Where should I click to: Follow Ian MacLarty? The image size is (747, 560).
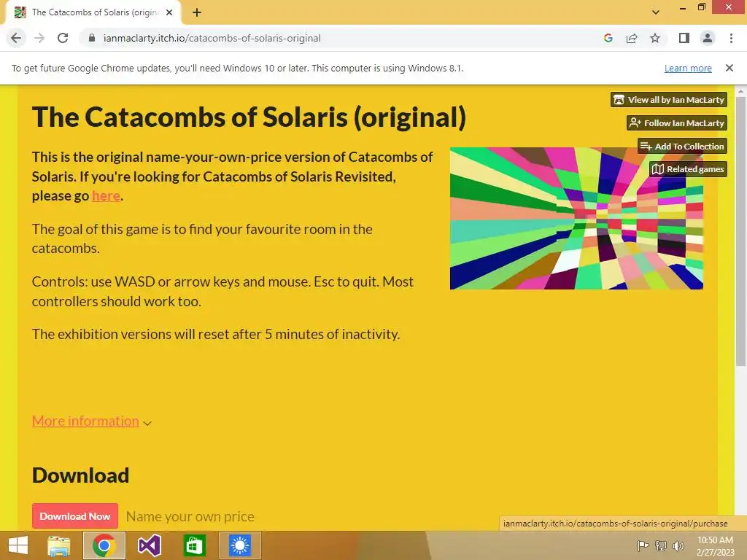coord(676,122)
